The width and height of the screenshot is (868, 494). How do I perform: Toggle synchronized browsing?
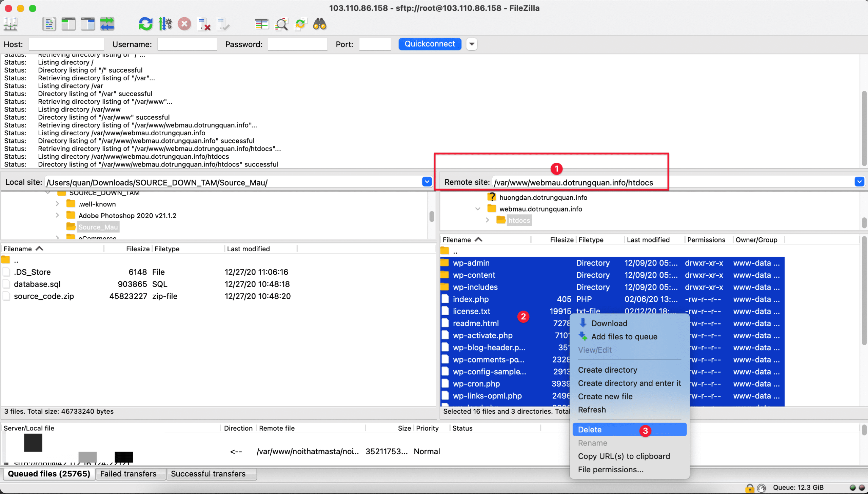coord(300,24)
